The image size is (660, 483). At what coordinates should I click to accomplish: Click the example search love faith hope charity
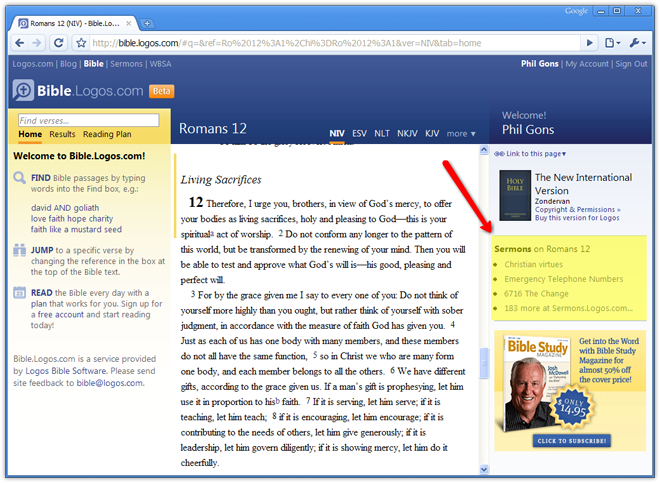[72, 219]
